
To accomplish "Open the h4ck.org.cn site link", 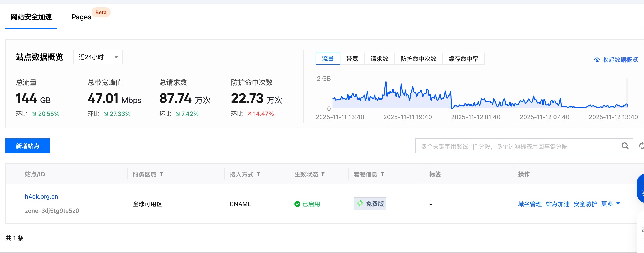I will (x=42, y=197).
